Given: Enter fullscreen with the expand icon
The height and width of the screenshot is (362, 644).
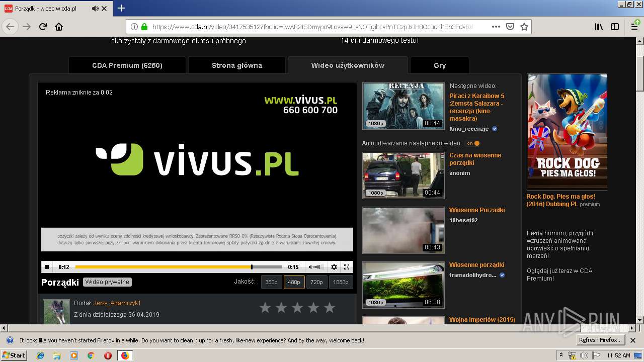Looking at the screenshot, I should pyautogui.click(x=347, y=267).
